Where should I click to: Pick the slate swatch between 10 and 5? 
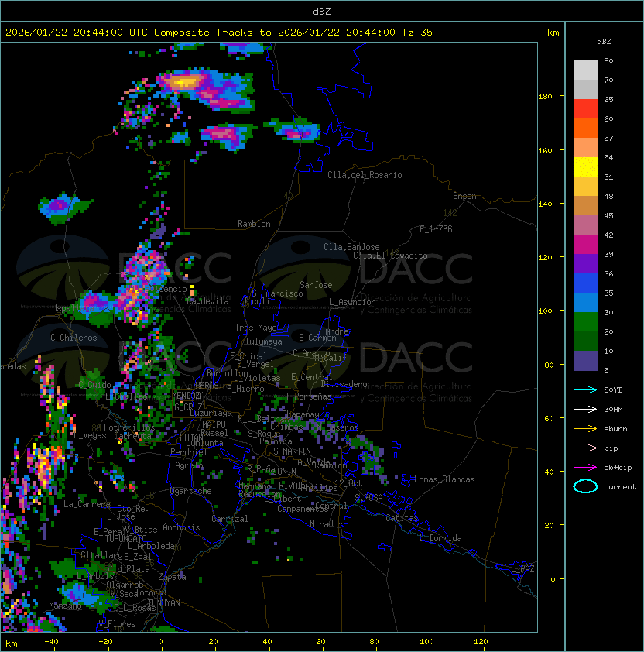(x=585, y=361)
